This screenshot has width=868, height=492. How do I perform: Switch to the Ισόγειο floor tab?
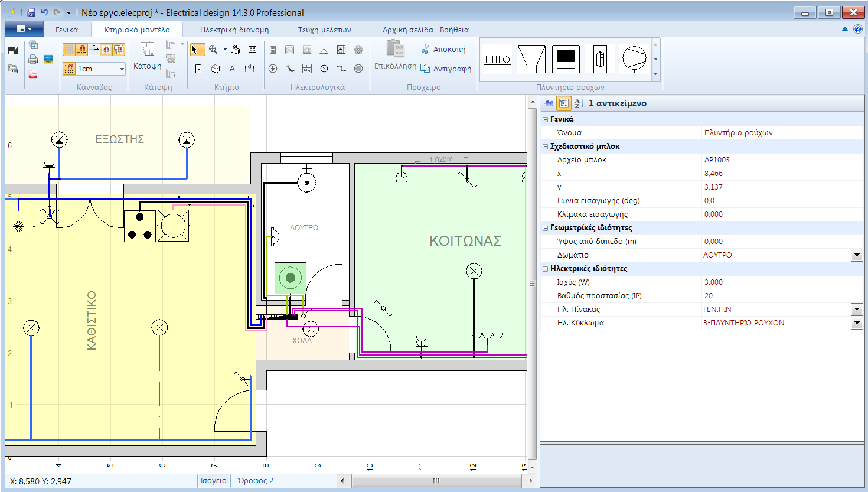(214, 480)
